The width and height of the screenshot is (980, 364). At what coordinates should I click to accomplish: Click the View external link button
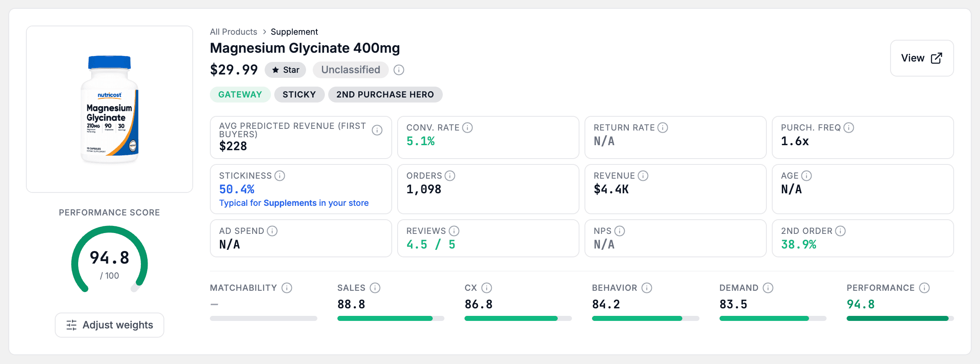pyautogui.click(x=922, y=58)
